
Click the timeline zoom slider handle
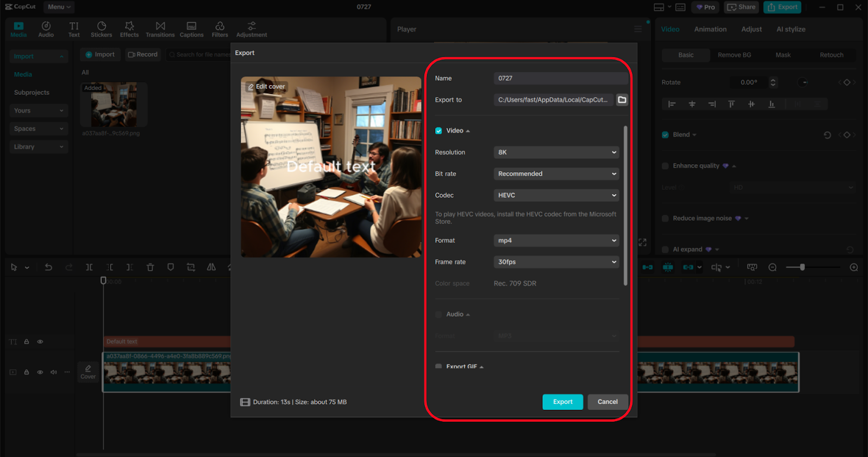coord(802,267)
